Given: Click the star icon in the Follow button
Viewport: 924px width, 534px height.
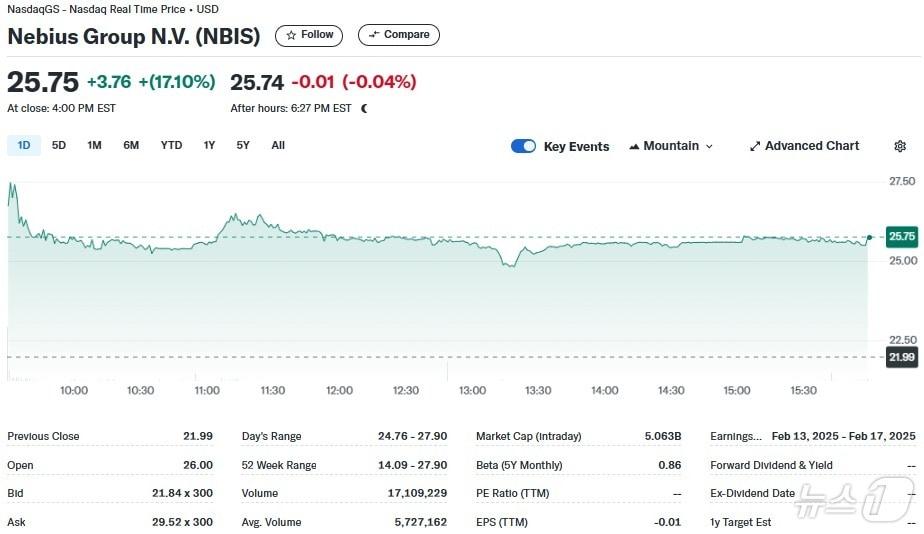Looking at the screenshot, I should (291, 35).
